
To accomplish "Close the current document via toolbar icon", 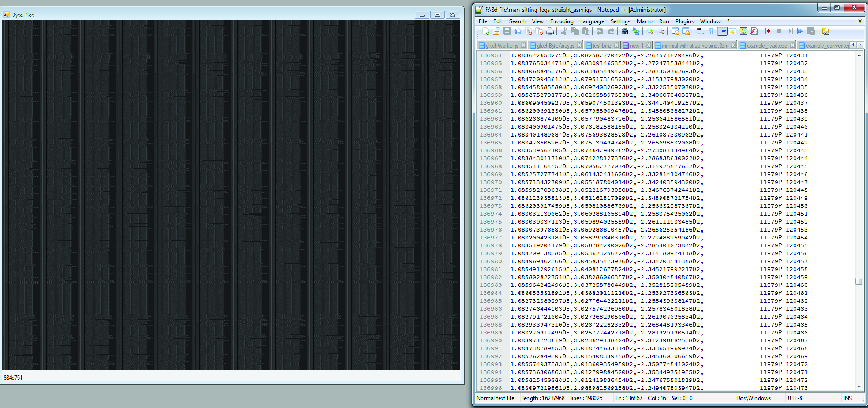I will [528, 31].
